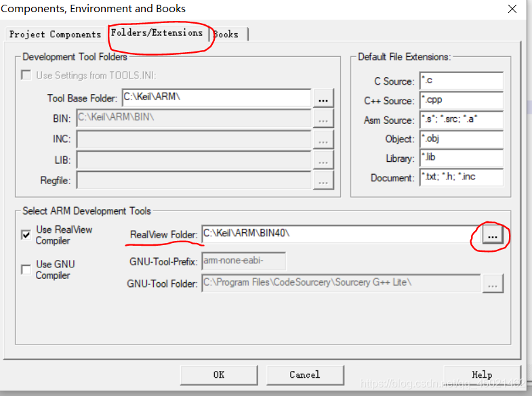Enable the Use GNU Compiler checkbox

[x=26, y=269]
